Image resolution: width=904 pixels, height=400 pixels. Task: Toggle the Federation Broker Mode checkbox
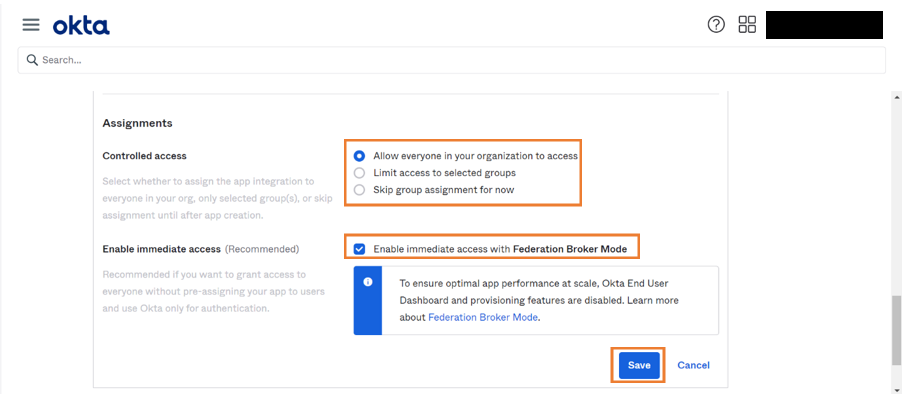click(359, 248)
